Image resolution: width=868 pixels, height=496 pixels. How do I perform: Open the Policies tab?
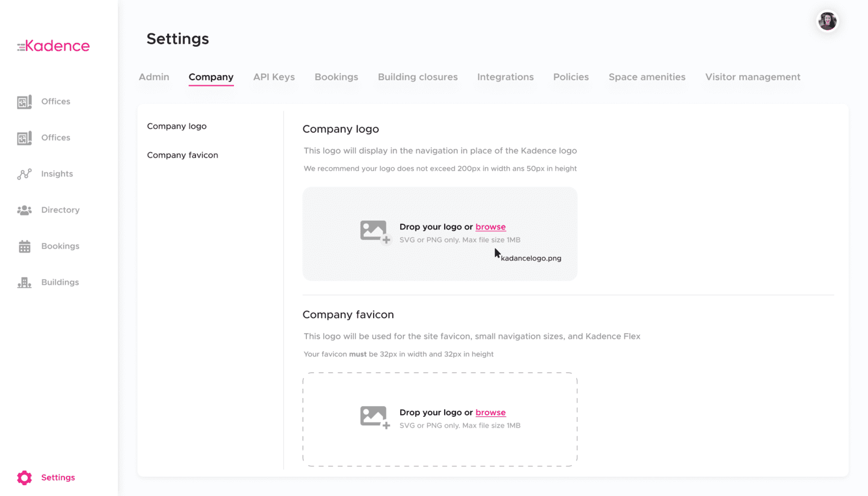[571, 77]
